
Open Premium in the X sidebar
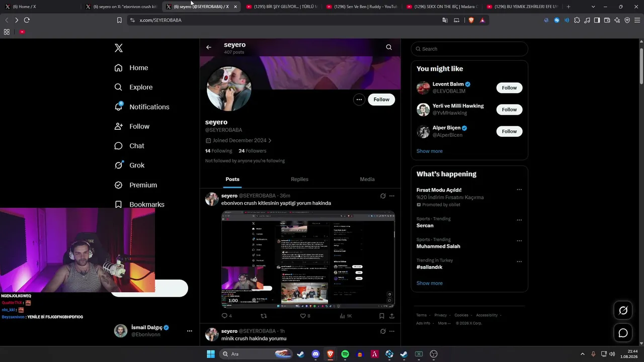(x=136, y=185)
